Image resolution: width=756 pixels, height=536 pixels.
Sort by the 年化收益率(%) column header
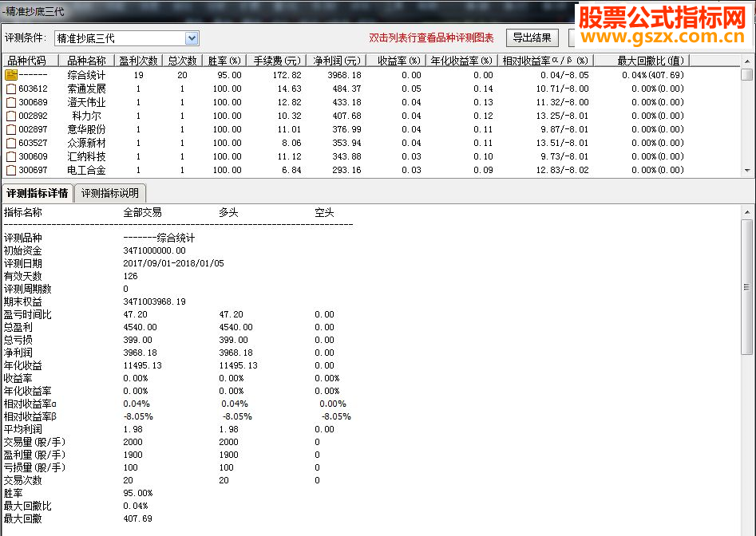click(462, 61)
